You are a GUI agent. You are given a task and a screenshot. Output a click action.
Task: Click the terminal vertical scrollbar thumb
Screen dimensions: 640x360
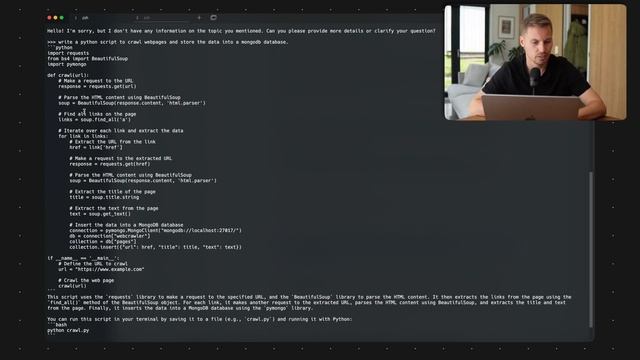[x=591, y=249]
